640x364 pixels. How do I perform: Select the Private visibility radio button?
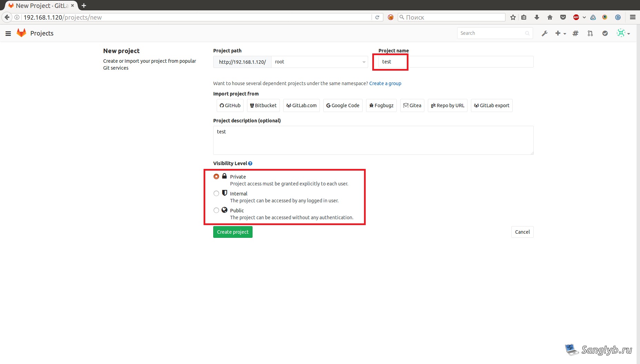[216, 176]
